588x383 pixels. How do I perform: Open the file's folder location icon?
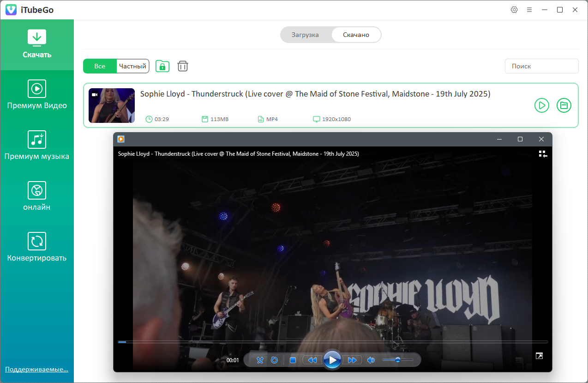pyautogui.click(x=564, y=105)
